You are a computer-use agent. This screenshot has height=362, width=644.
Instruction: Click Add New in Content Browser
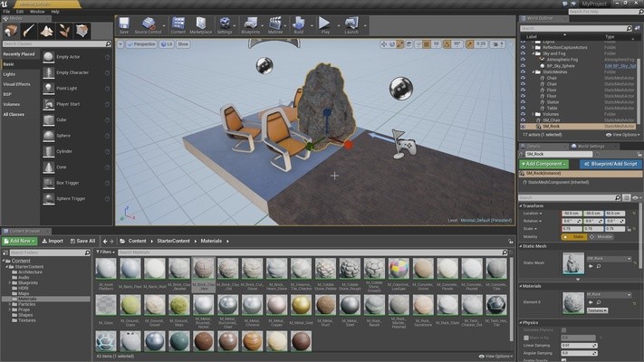tap(20, 242)
